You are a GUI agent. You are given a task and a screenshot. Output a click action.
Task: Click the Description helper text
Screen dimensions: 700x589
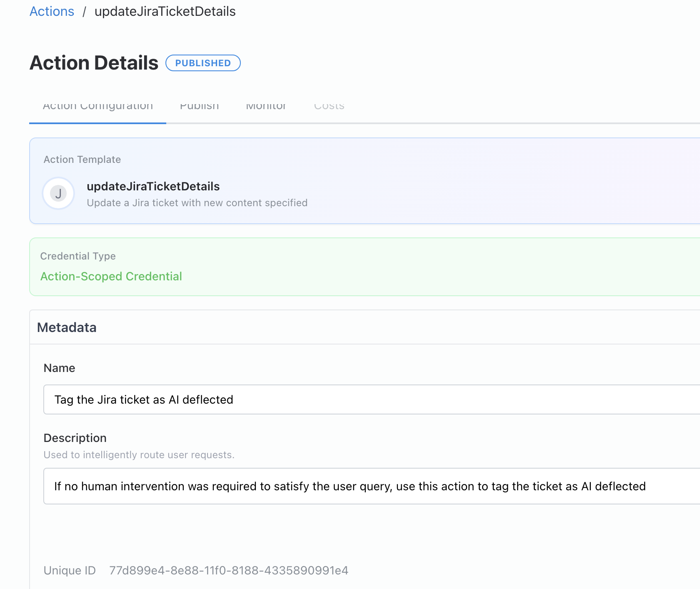(139, 454)
